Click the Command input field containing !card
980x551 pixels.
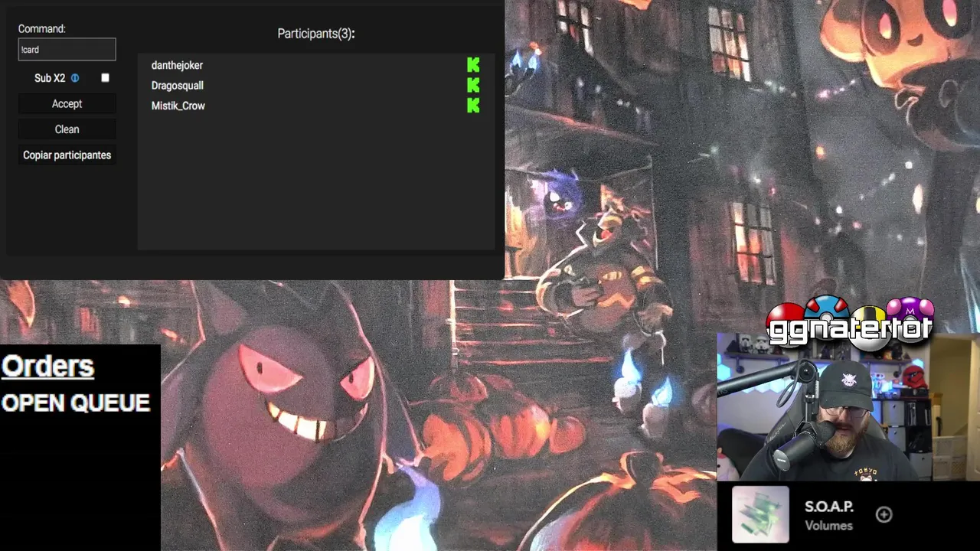tap(67, 50)
